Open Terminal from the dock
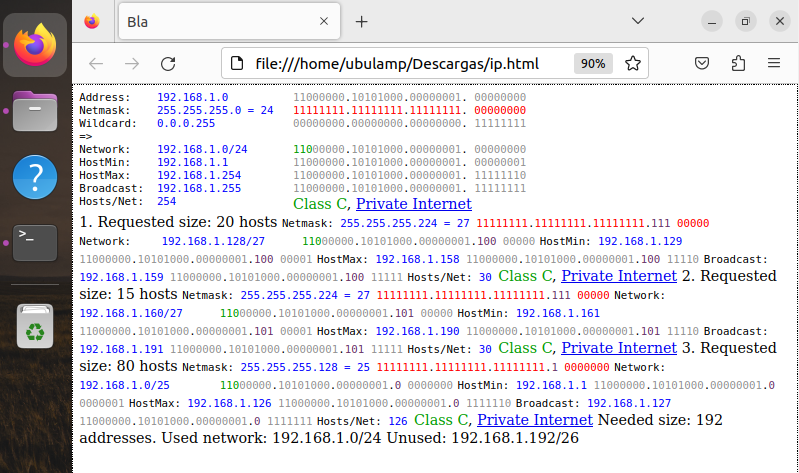Image resolution: width=799 pixels, height=473 pixels. 35,244
